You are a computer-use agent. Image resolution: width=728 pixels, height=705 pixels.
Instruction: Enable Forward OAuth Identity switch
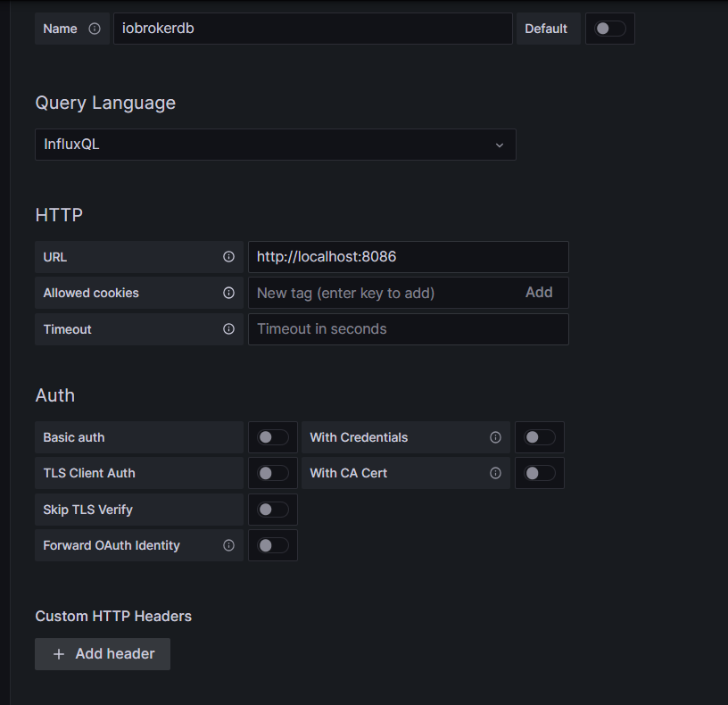click(273, 545)
